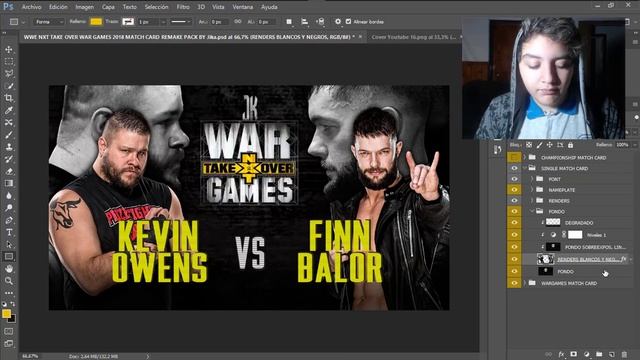Click the zoom percentage in status bar
This screenshot has width=640, height=360.
pos(30,356)
